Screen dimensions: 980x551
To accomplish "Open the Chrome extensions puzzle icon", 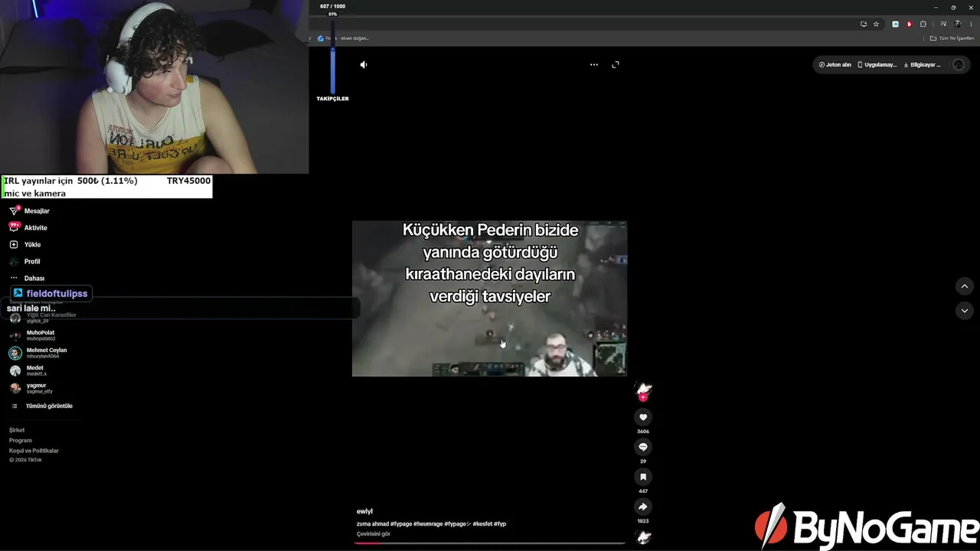I will 923,24.
